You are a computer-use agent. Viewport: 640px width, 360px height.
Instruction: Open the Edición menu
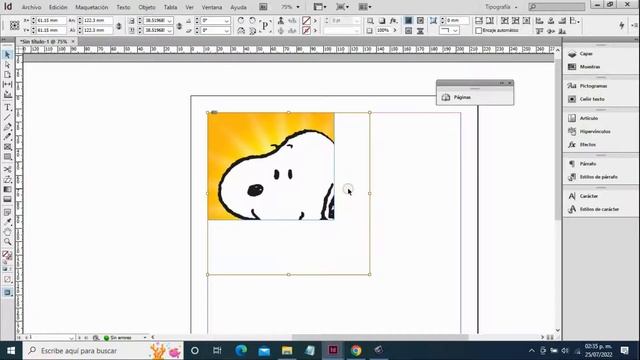pos(58,7)
